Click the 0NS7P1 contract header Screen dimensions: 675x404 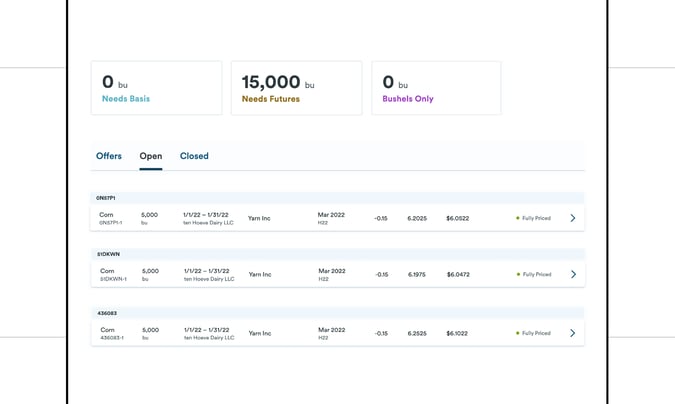pyautogui.click(x=338, y=198)
